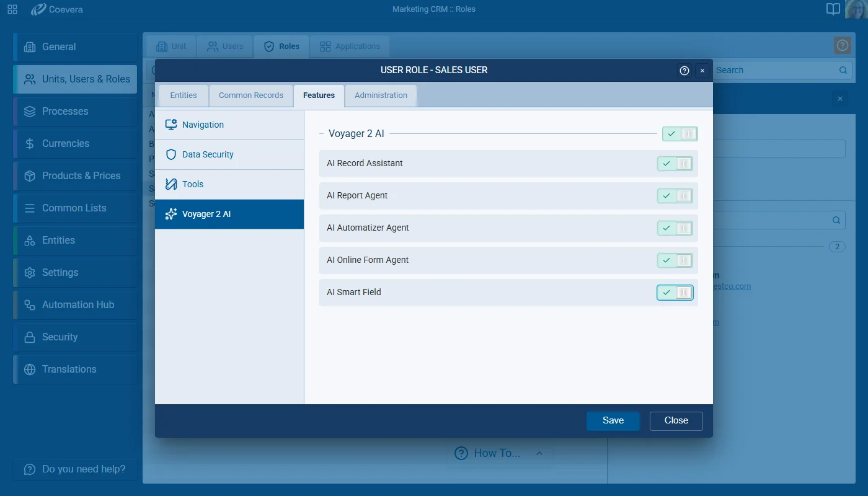Click the Do you need help button

coord(75,469)
